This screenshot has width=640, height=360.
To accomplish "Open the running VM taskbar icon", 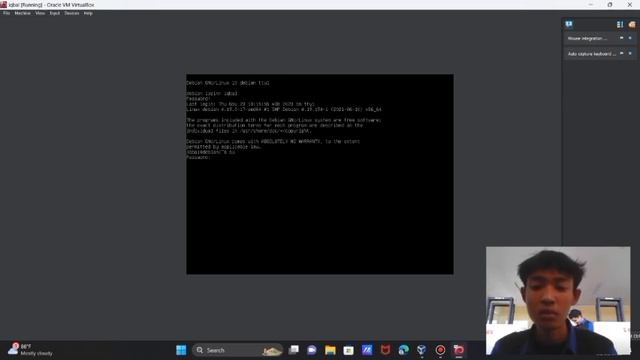I will pos(459,350).
